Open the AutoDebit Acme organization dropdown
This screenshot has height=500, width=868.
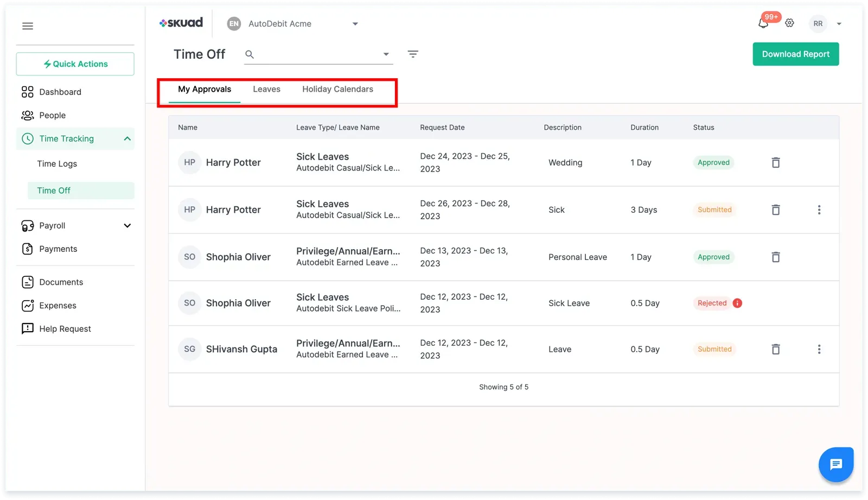tap(303, 24)
